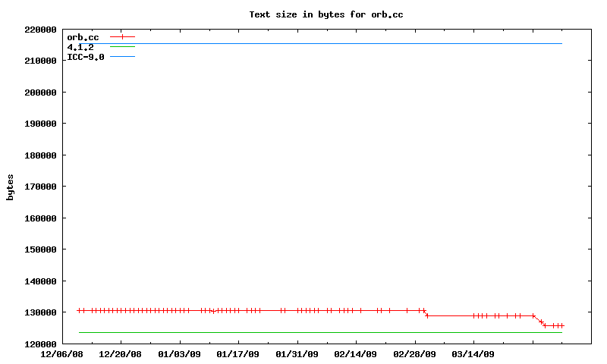Click the first red orb.cc data marker
The width and height of the screenshot is (607, 364).
click(79, 310)
